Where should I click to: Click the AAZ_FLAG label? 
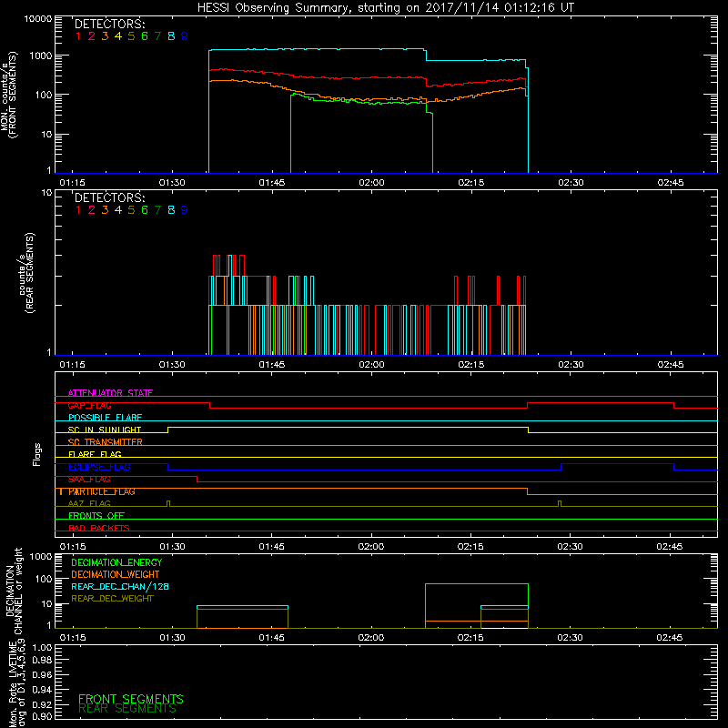tap(89, 503)
